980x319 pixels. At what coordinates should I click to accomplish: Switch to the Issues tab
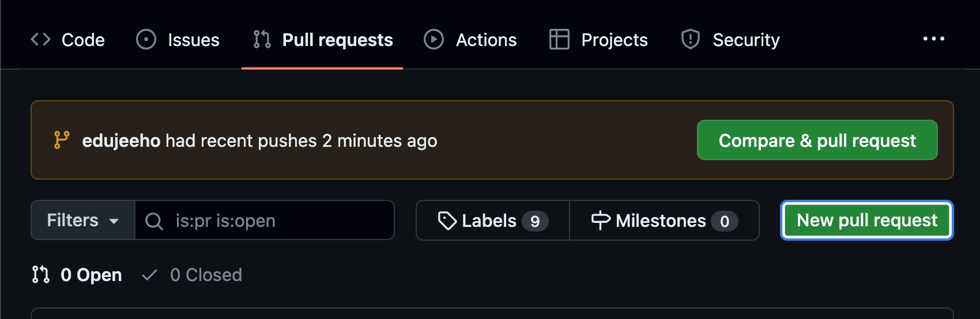[193, 40]
